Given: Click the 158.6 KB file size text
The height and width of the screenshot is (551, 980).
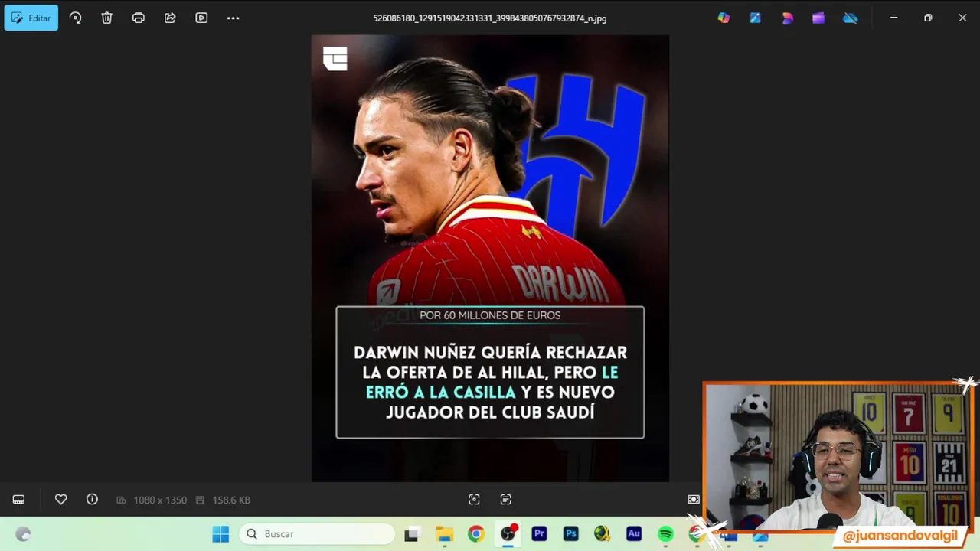Looking at the screenshot, I should click(x=231, y=500).
